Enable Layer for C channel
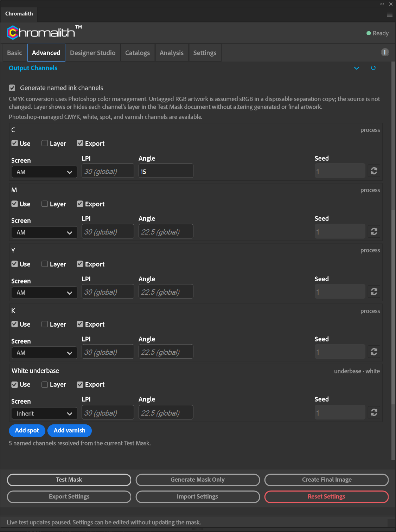396x532 pixels. point(45,143)
